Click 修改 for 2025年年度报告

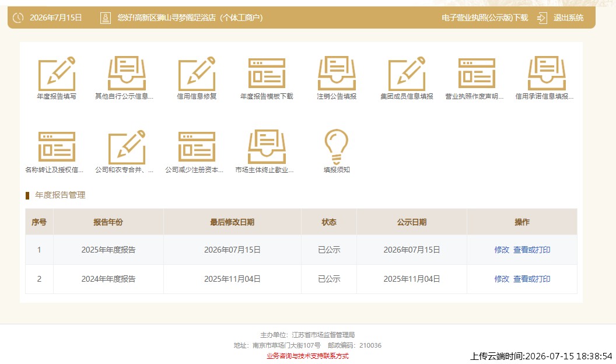coord(502,250)
